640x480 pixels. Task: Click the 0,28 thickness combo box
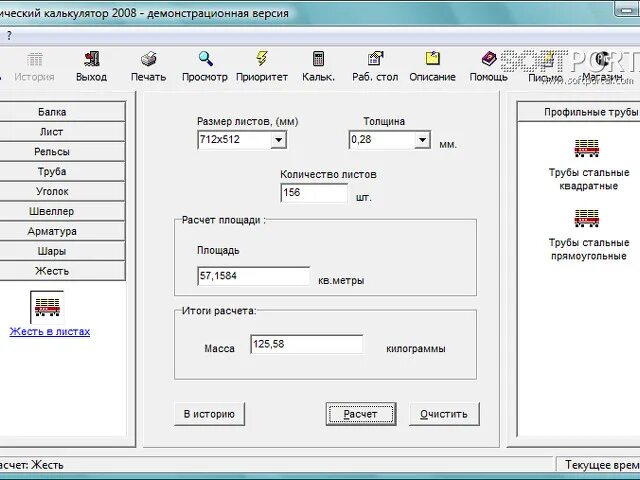pos(390,140)
